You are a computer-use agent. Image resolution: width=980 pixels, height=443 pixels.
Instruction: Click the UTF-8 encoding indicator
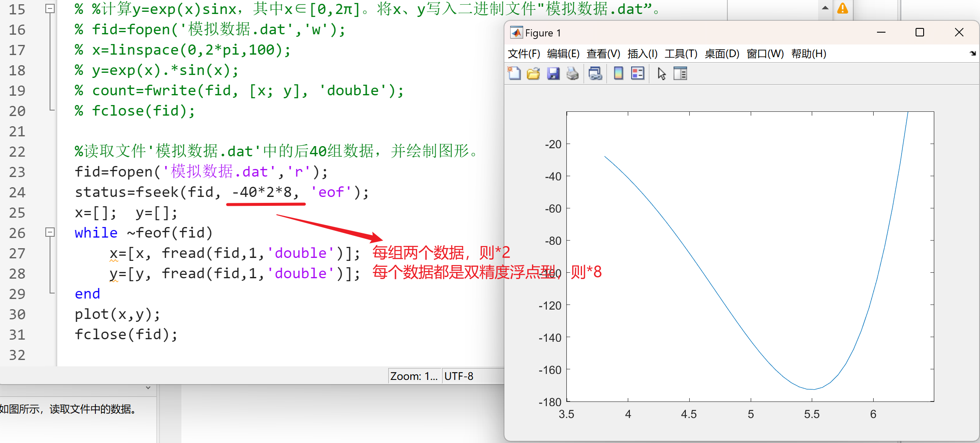(x=459, y=376)
